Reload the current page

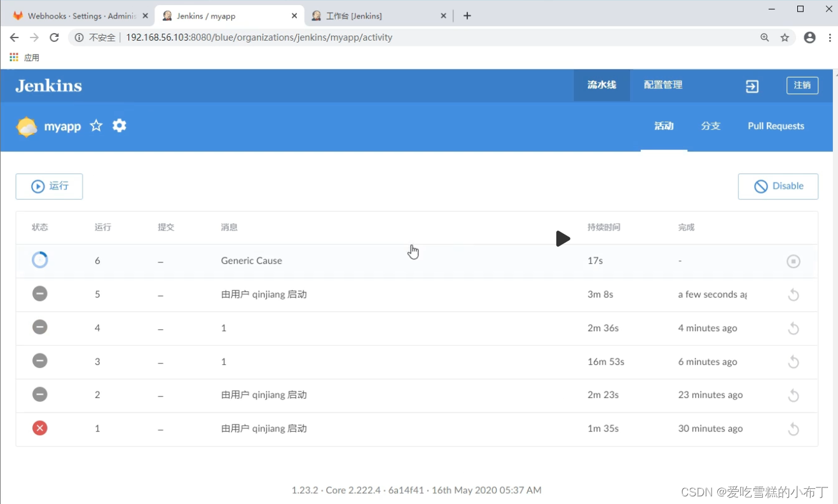[55, 37]
